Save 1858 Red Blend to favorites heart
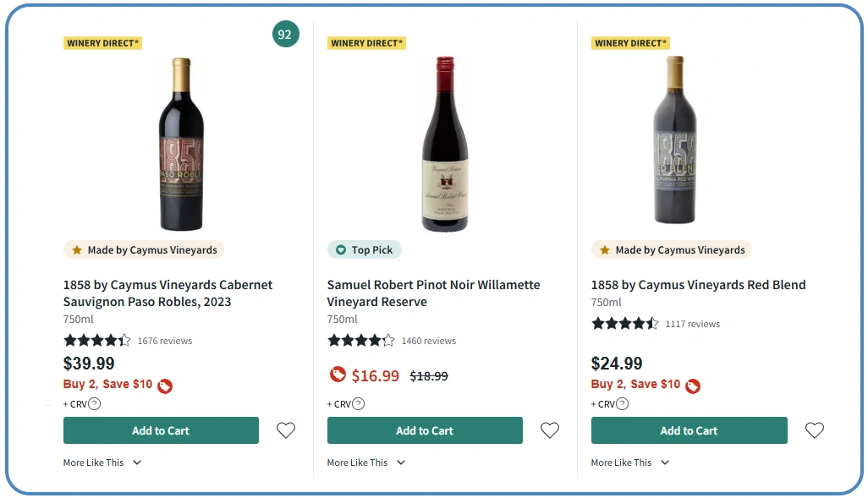The width and height of the screenshot is (868, 498). click(x=814, y=430)
